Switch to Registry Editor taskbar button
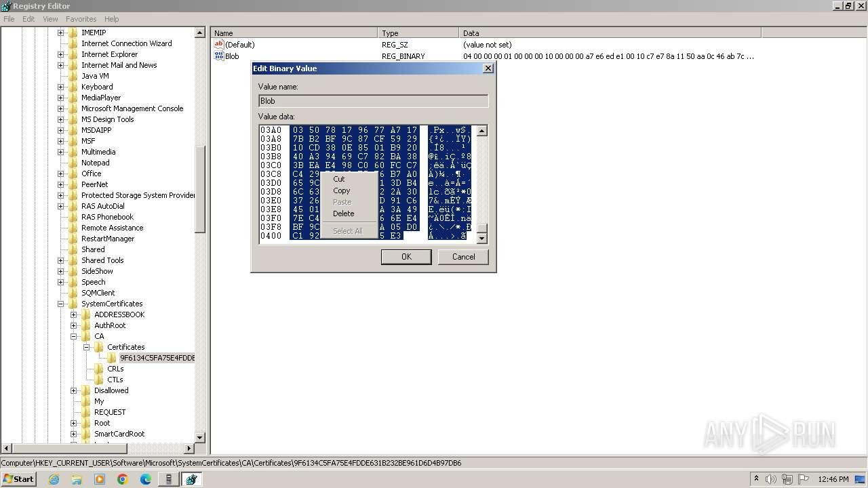868x488 pixels. [x=191, y=479]
